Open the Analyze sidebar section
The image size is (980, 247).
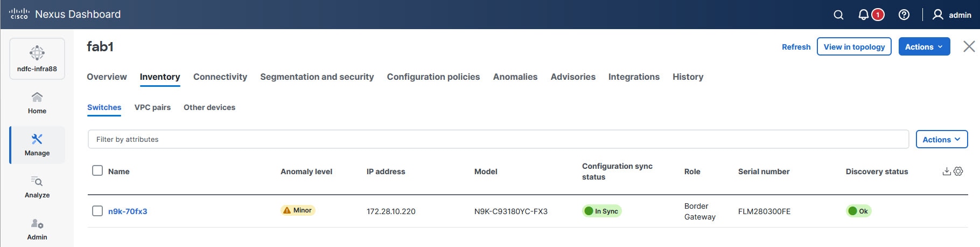37,187
